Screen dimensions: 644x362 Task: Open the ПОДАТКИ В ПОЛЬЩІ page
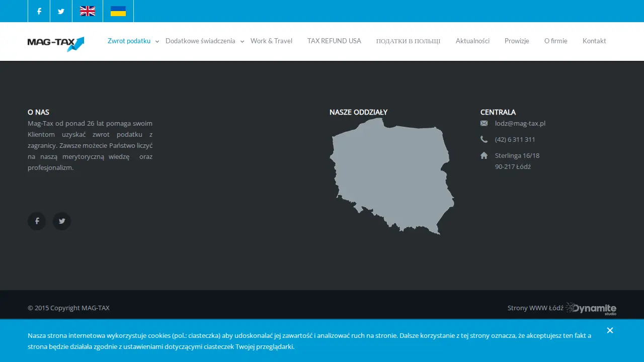(408, 41)
